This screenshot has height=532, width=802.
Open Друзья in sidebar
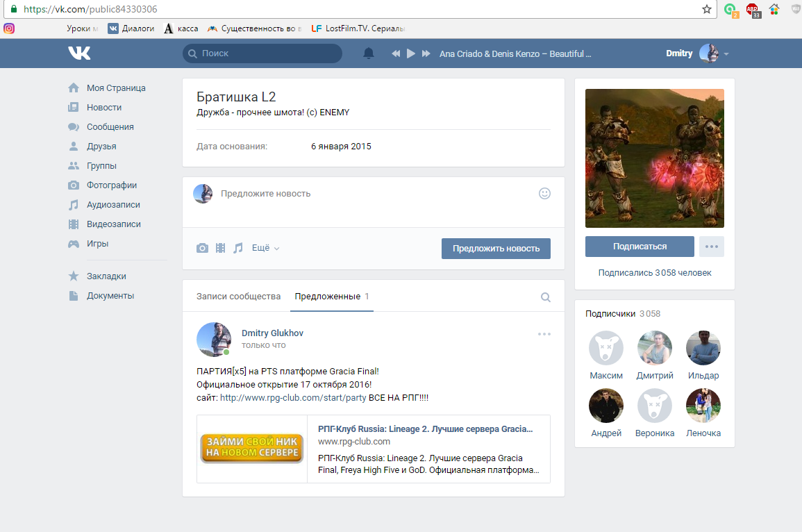[101, 147]
